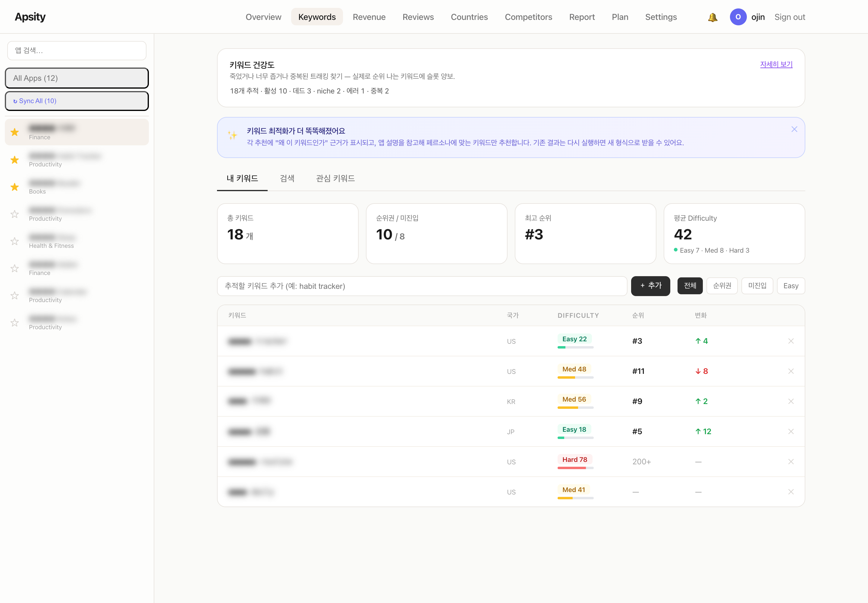This screenshot has height=603, width=868.
Task: Click the Sign out link
Action: 789,17
